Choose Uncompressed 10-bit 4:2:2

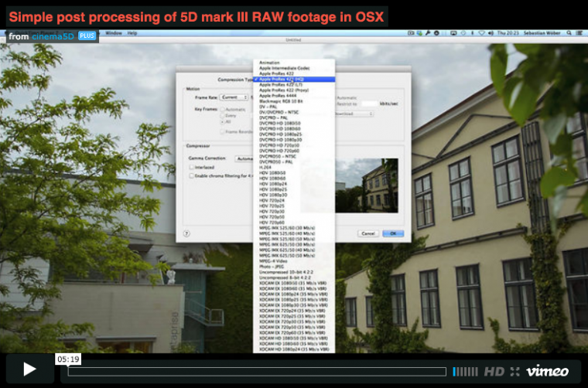[x=294, y=272]
